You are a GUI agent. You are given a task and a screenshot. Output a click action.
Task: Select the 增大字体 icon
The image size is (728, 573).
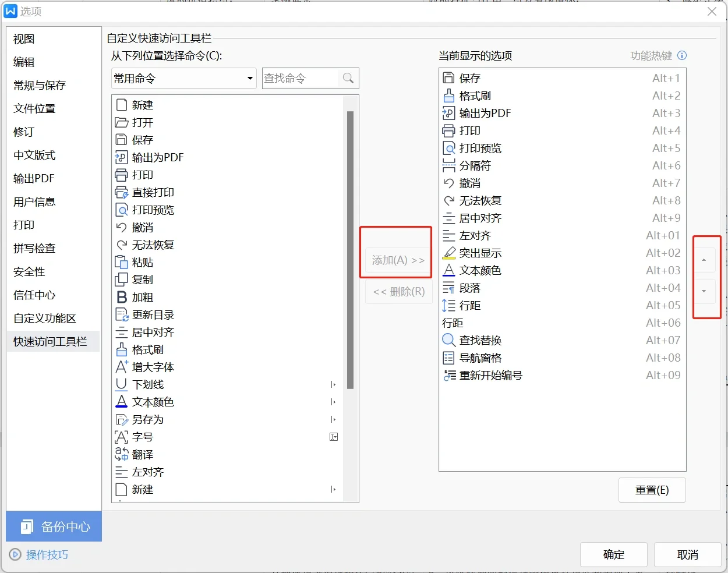click(x=121, y=367)
